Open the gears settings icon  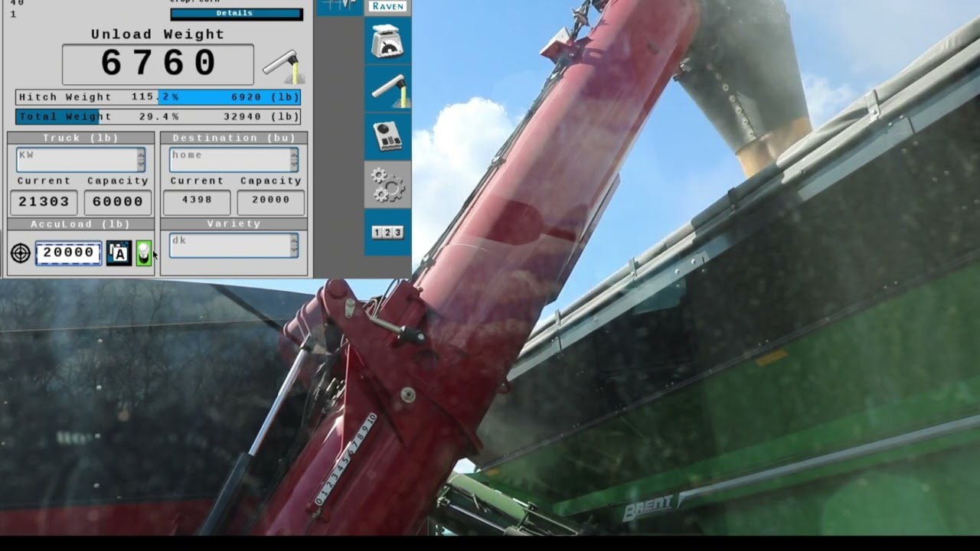[387, 184]
